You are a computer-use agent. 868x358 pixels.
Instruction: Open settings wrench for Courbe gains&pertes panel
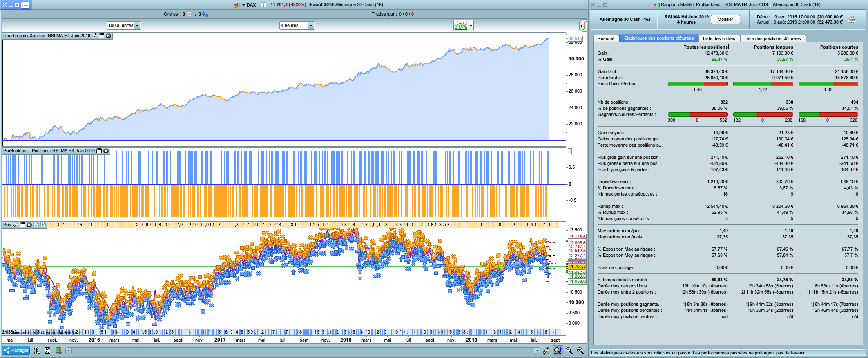point(95,36)
